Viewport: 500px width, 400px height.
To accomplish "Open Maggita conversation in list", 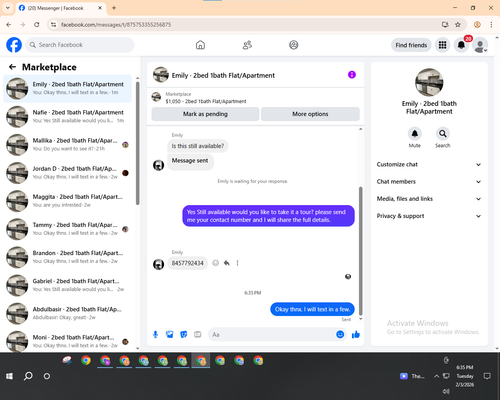I will [67, 201].
